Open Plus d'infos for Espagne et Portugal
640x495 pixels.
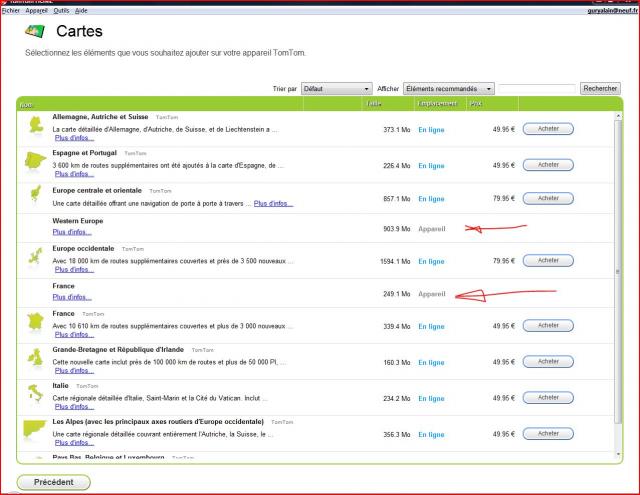(x=74, y=174)
